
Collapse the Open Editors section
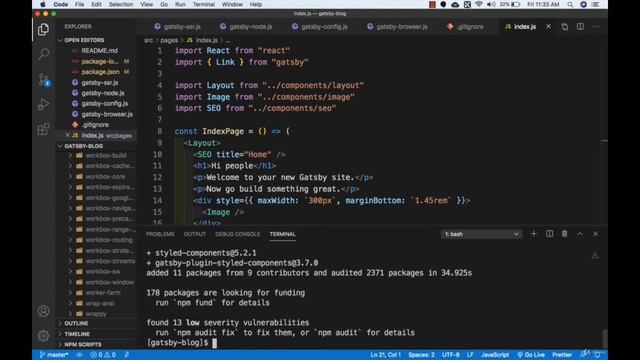84,40
